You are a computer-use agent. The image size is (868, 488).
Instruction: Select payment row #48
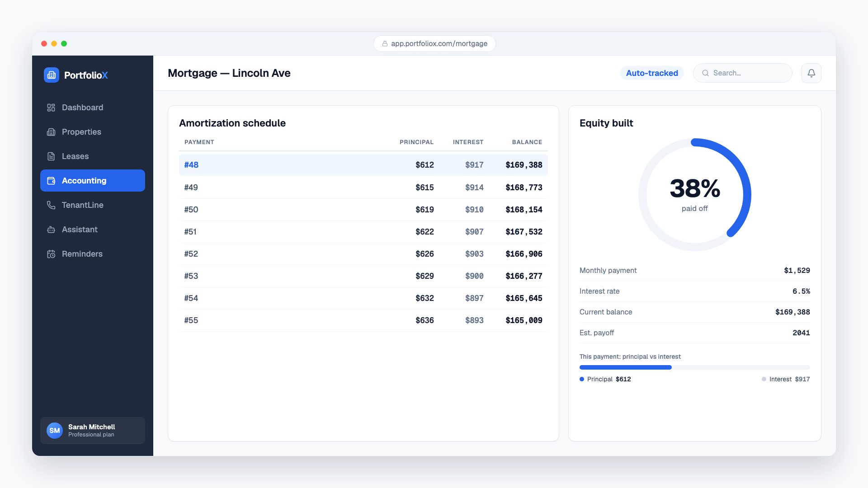pyautogui.click(x=363, y=165)
